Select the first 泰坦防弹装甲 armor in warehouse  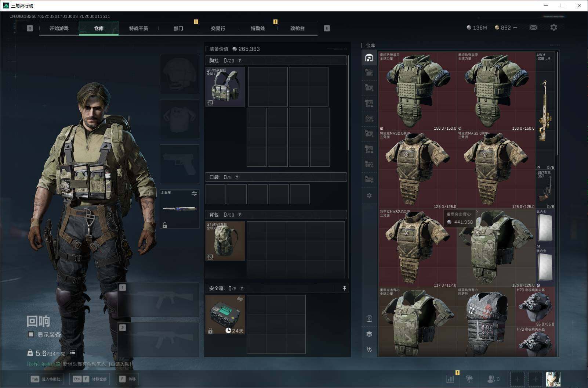418,91
